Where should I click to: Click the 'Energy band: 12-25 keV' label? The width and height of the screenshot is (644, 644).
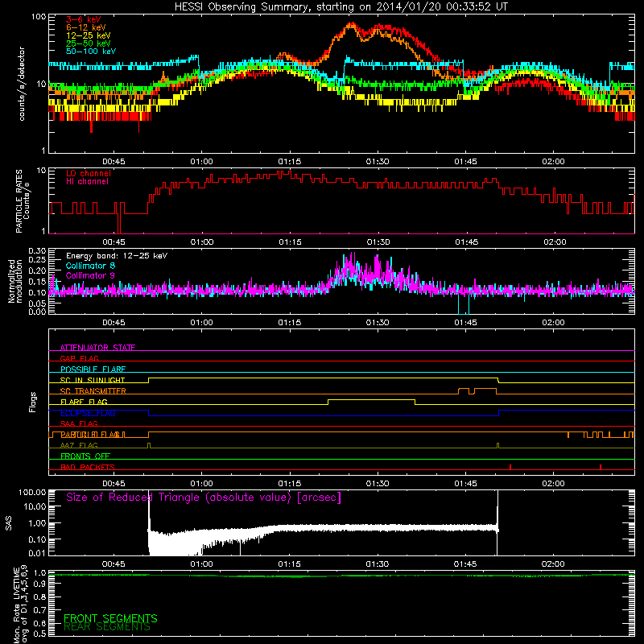click(117, 256)
